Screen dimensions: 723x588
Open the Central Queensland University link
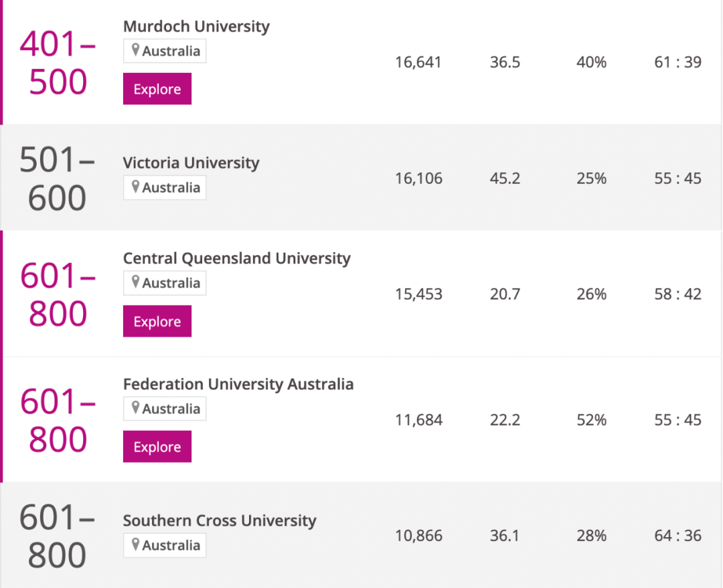pos(236,259)
